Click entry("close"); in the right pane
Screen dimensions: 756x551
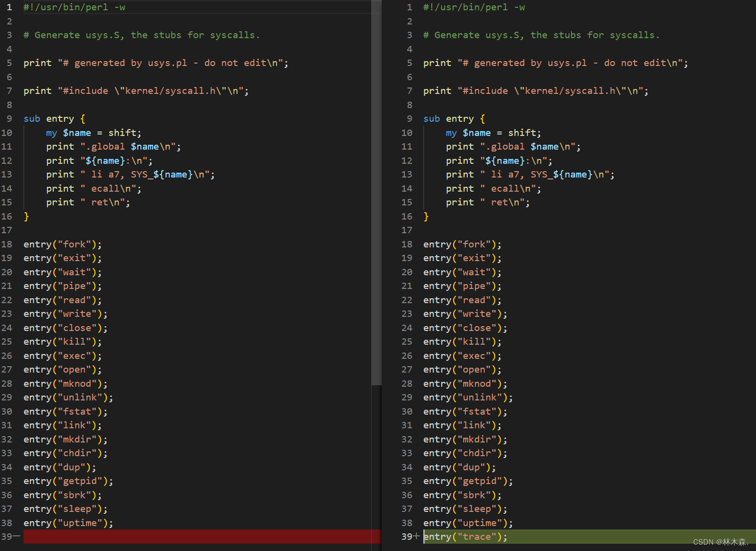(x=465, y=328)
